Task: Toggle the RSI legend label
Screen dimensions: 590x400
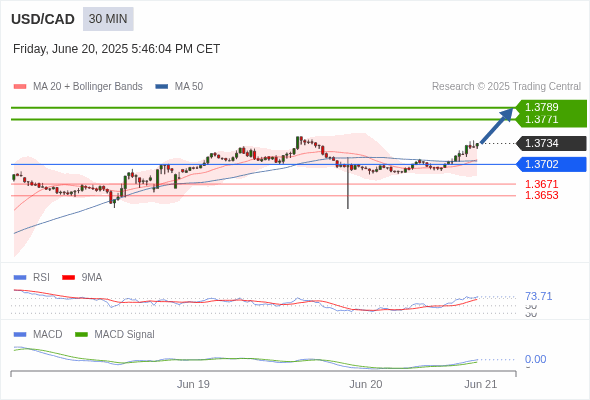Action: [41, 277]
